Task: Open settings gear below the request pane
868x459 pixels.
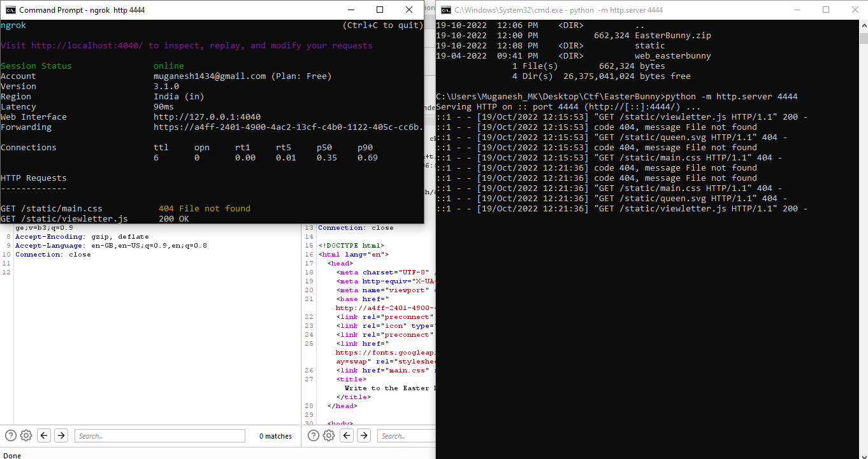Action: coord(26,435)
